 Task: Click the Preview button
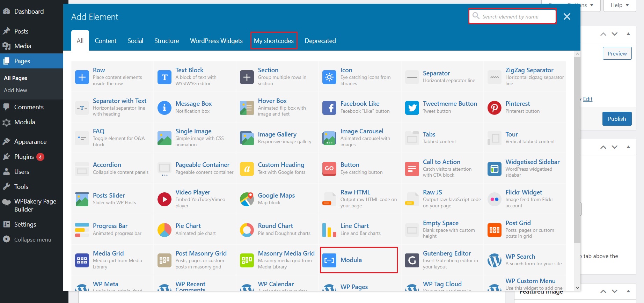coord(617,53)
